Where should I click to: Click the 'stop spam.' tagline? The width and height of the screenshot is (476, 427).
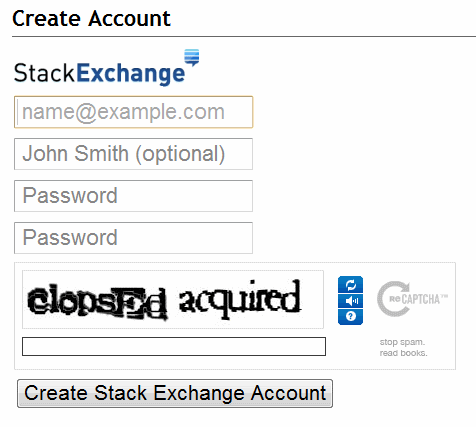[402, 342]
